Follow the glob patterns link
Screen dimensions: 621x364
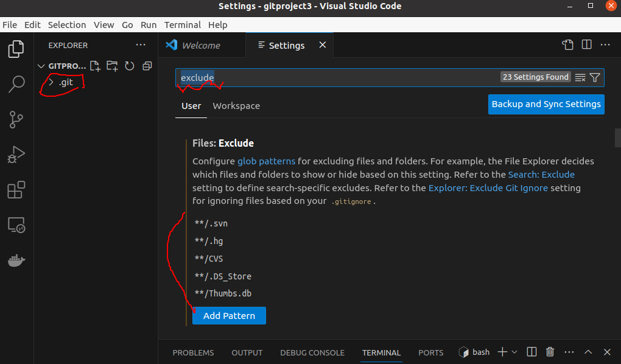(x=266, y=161)
